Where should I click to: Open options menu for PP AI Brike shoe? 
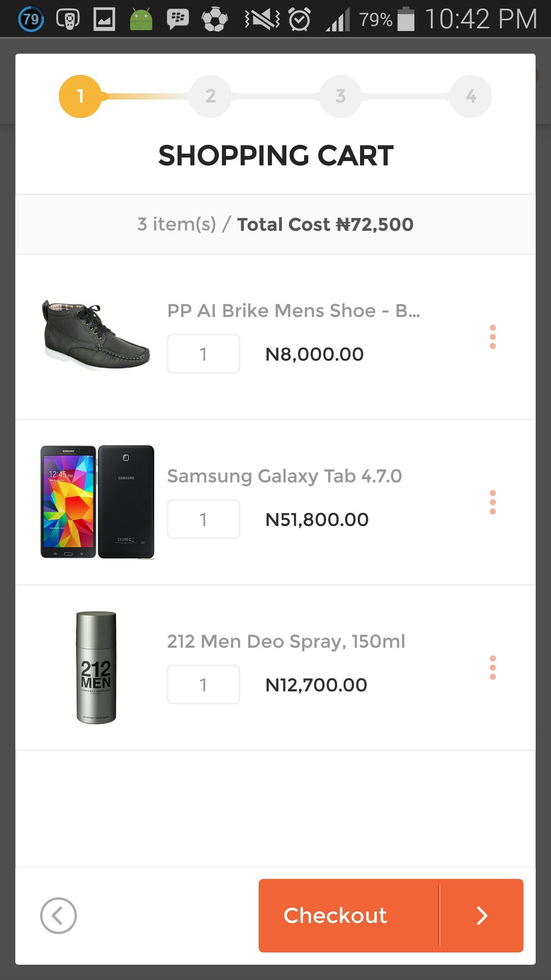pyautogui.click(x=492, y=337)
